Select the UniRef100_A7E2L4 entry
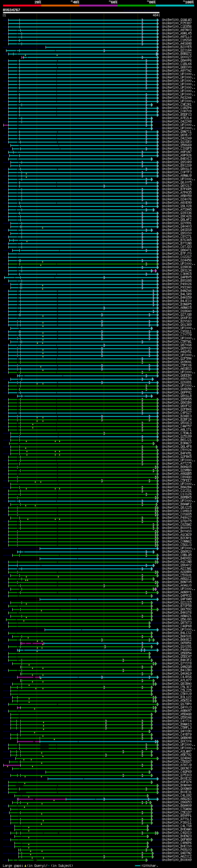The height and width of the screenshot is (868, 197). [176, 118]
